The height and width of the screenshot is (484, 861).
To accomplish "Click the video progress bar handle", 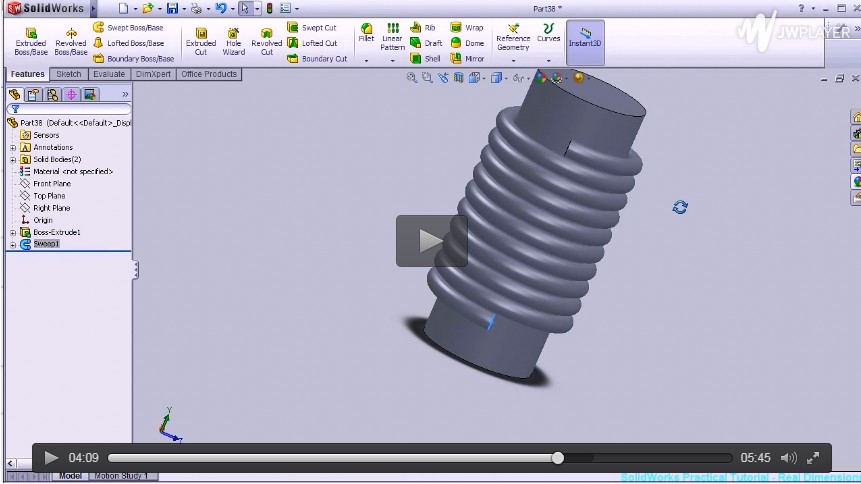I will click(558, 458).
